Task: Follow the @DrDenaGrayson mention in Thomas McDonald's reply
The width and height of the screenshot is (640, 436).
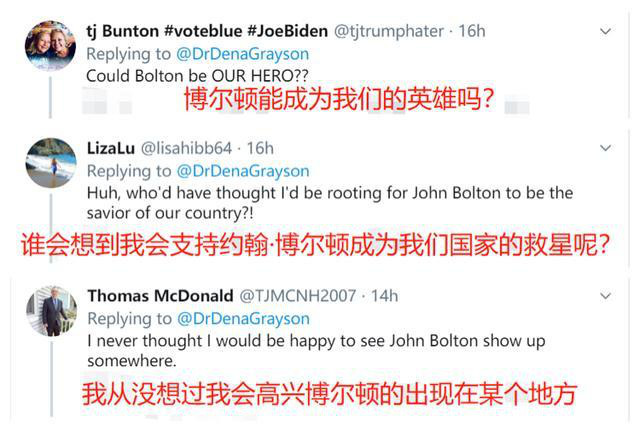Action: click(x=243, y=317)
